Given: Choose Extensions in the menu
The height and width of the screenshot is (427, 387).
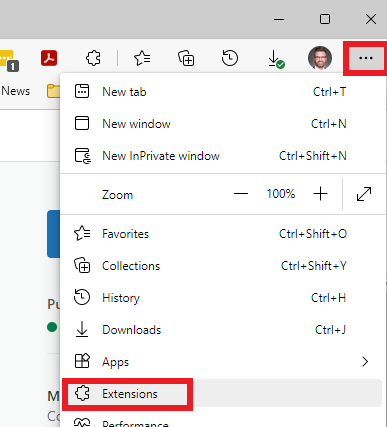Looking at the screenshot, I should (x=221, y=394).
